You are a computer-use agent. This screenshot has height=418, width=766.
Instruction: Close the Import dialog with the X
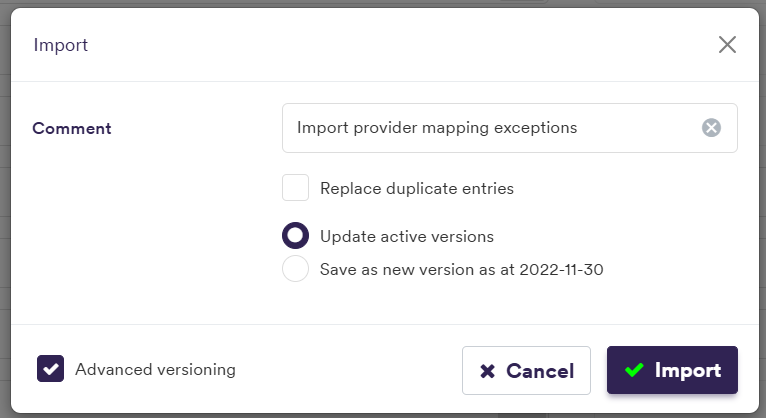click(x=727, y=45)
